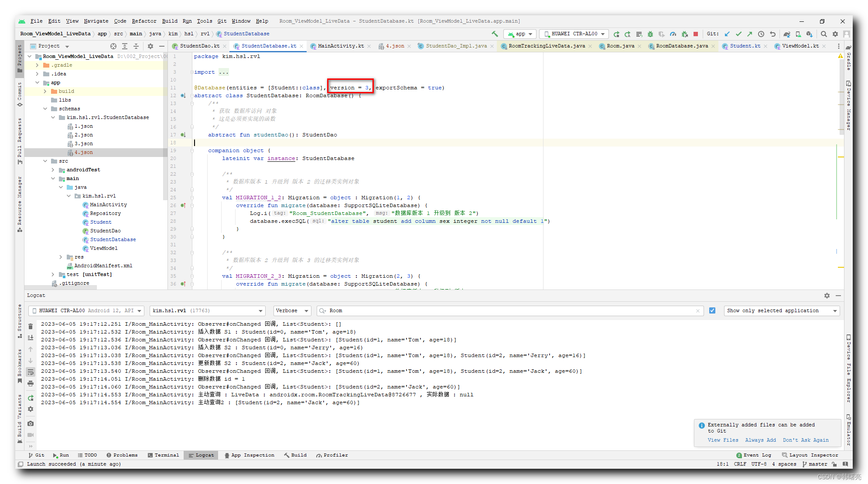Toggle Device File Explorer side panel
Viewport: 868px width, 484px height.
848,368
